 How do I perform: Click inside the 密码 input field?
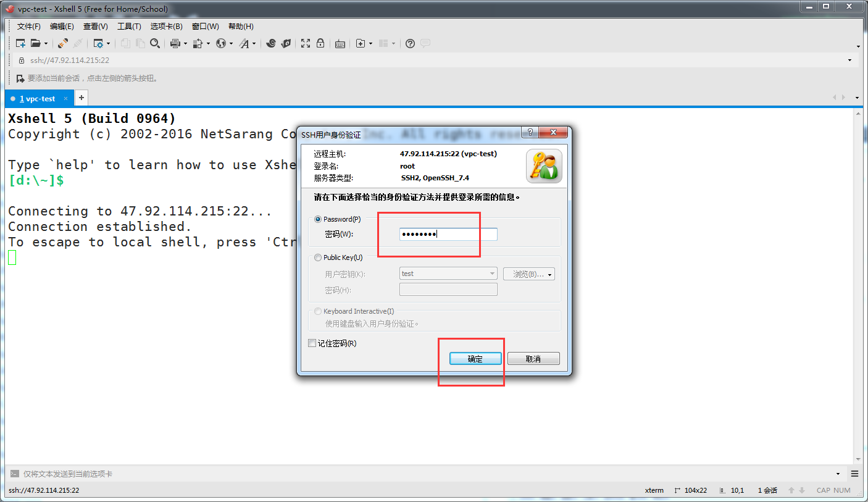coord(448,234)
